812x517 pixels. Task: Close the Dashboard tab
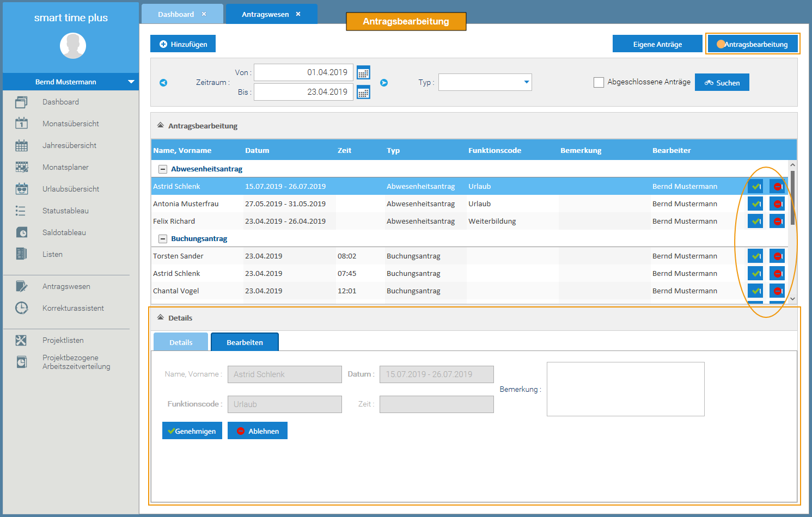204,14
